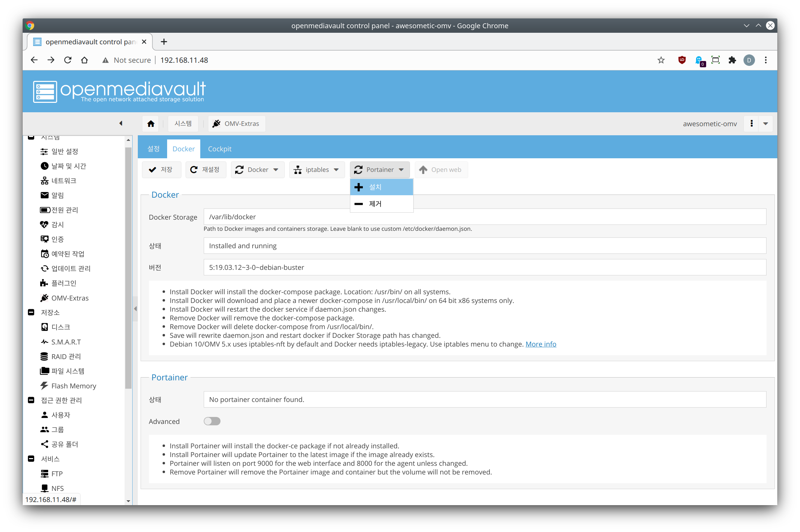Bookmark this page with star icon
The width and height of the screenshot is (800, 532).
click(661, 60)
